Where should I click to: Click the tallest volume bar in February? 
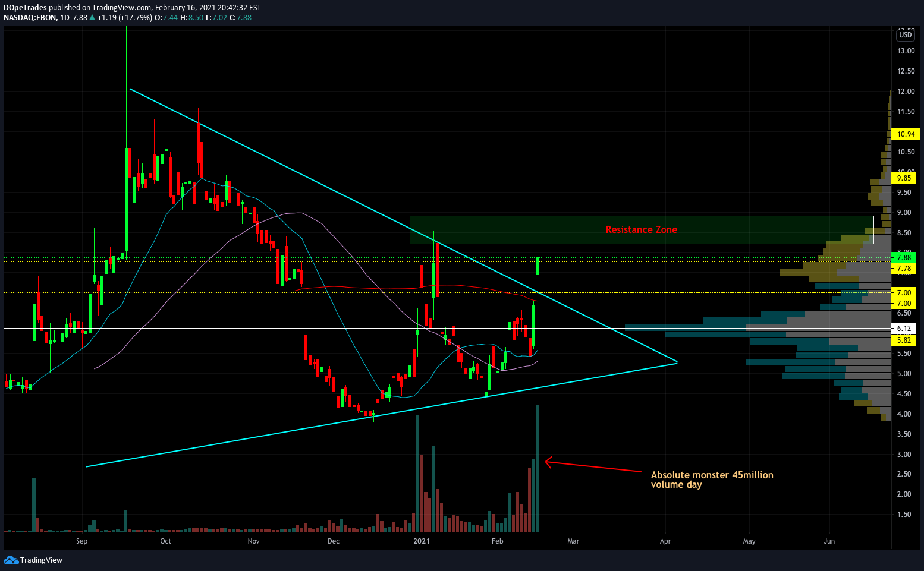(x=538, y=468)
